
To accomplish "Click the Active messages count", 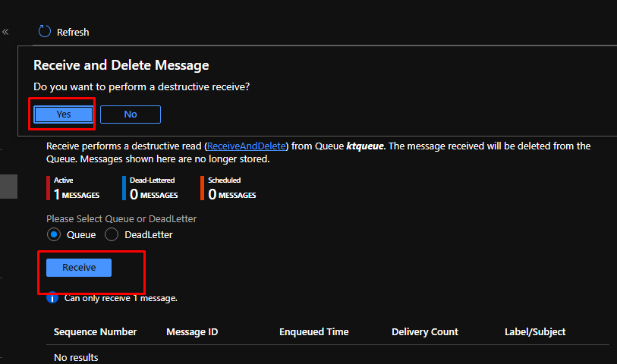I will (76, 194).
